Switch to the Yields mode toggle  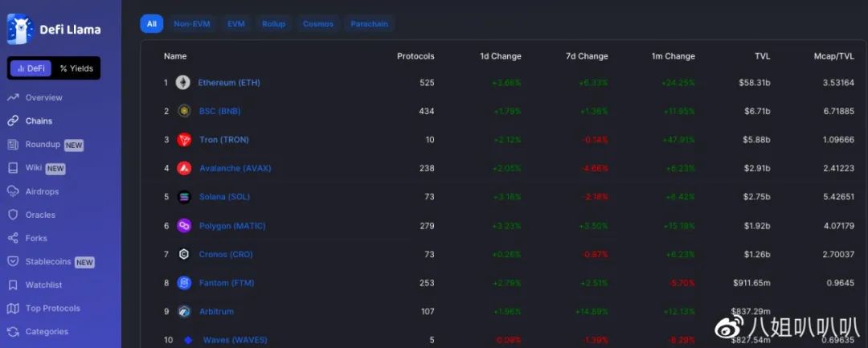(76, 68)
